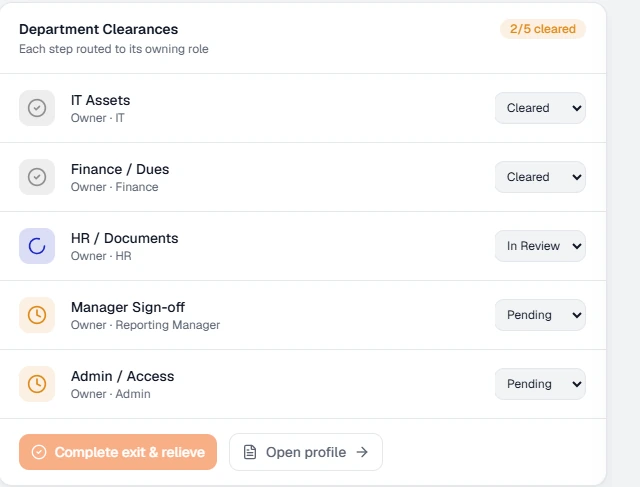Click the Finance / Dues checkmark icon
The height and width of the screenshot is (487, 640).
click(37, 177)
